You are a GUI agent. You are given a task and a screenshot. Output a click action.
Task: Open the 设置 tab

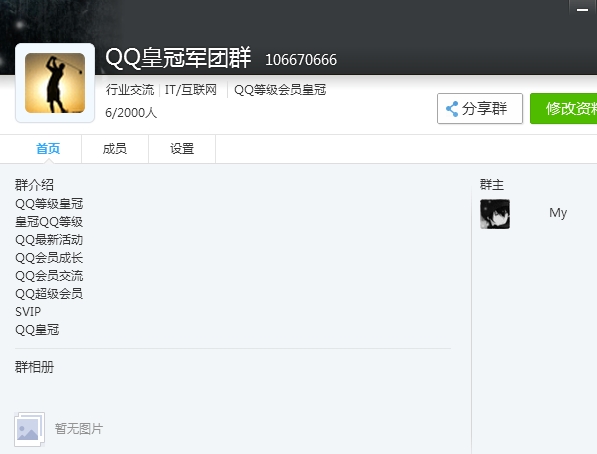click(x=182, y=149)
